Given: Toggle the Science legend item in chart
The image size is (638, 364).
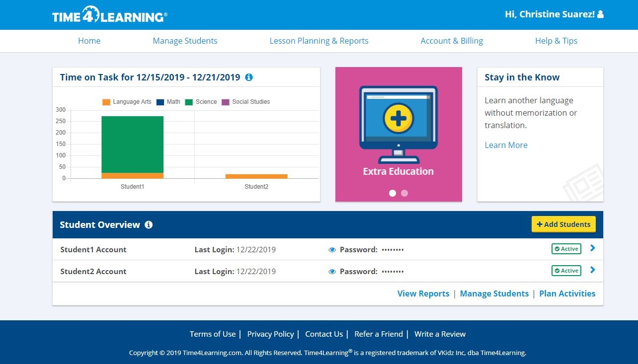Looking at the screenshot, I should click(x=201, y=102).
